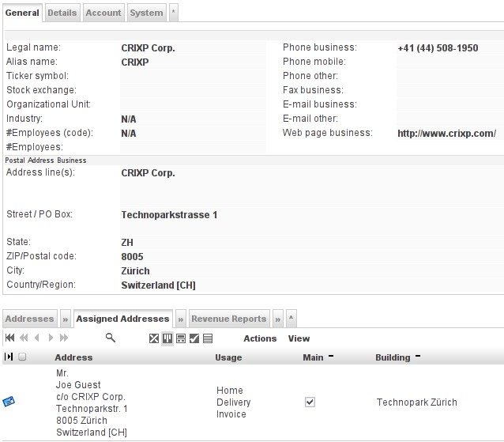The image size is (504, 442).
Task: Switch to the Account tab
Action: pyautogui.click(x=103, y=13)
